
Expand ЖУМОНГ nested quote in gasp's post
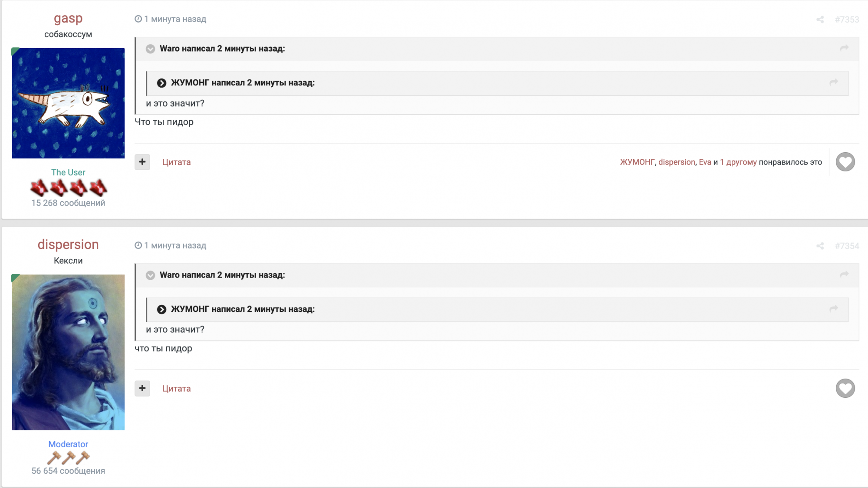pos(161,83)
